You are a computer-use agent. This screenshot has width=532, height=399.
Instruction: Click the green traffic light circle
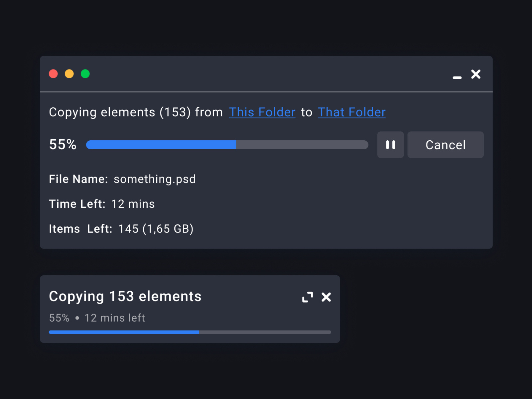click(x=85, y=74)
